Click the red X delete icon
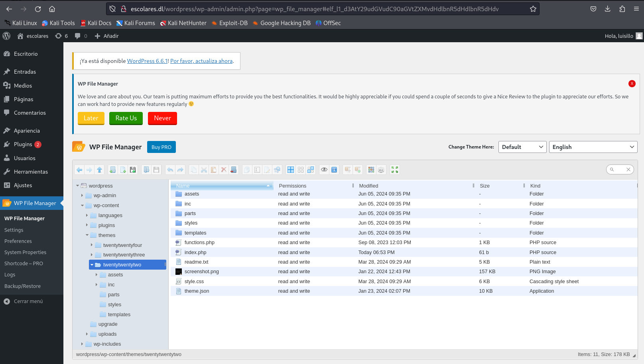 point(224,170)
